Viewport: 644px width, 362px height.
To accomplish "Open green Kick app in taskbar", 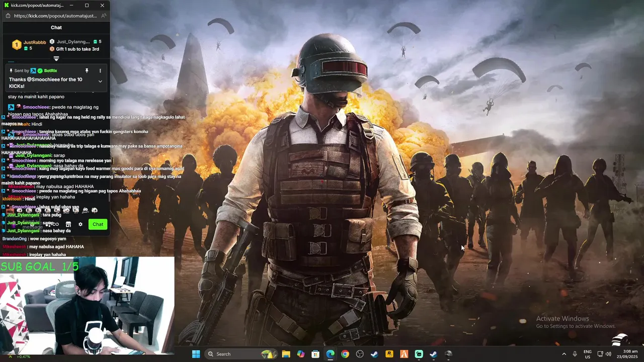I will click(419, 354).
